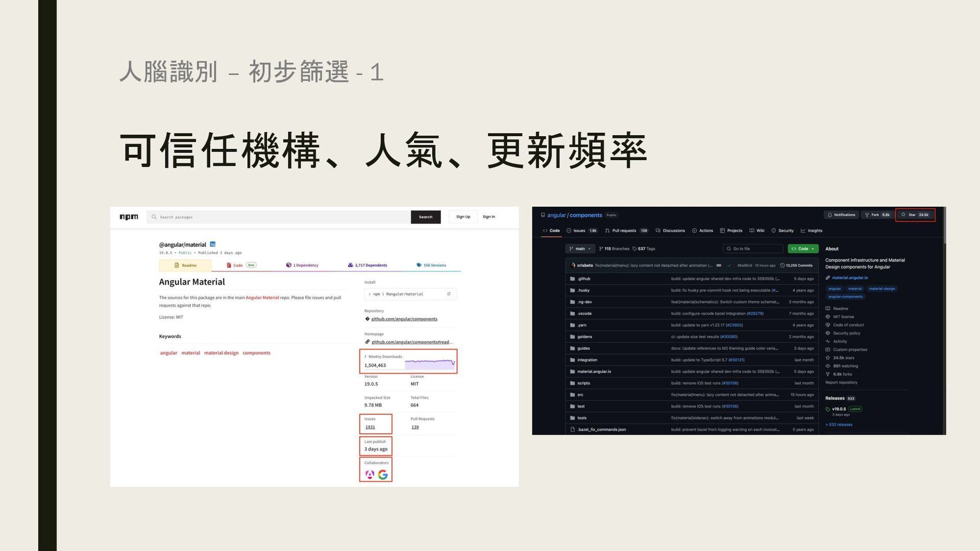Click the link icon next to material.angular.io
This screenshot has width=980, height=551.
(828, 278)
